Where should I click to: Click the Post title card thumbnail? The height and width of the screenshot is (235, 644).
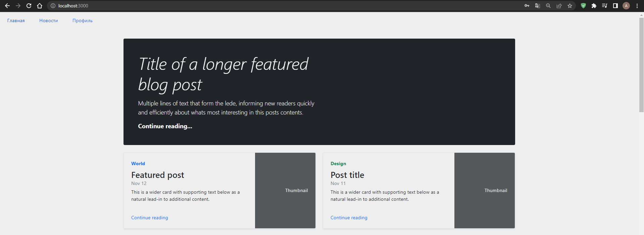(485, 190)
